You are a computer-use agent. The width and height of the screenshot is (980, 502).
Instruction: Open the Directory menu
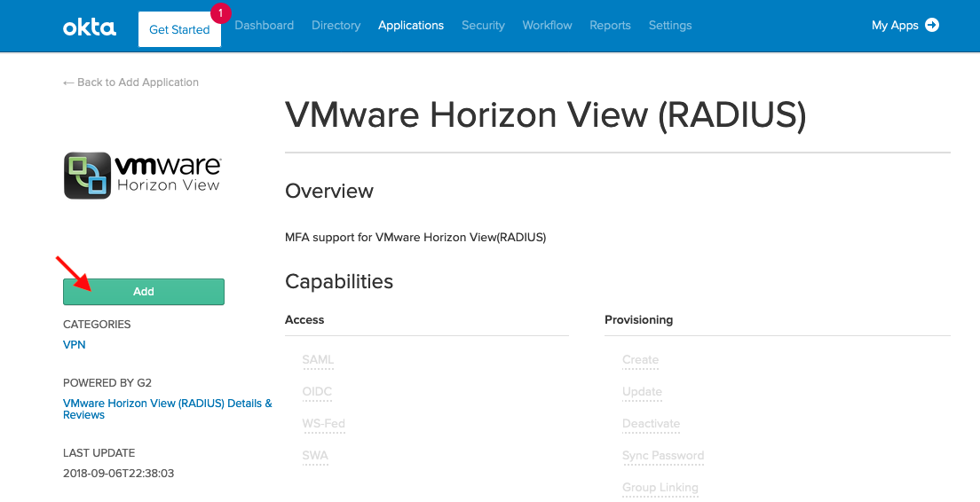336,26
